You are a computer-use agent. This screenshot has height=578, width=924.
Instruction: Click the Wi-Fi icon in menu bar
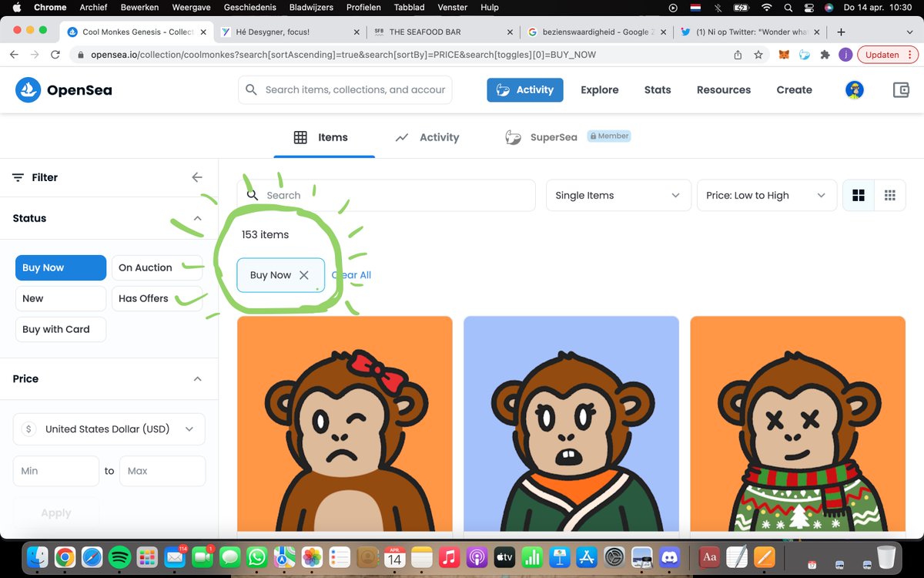click(x=766, y=8)
